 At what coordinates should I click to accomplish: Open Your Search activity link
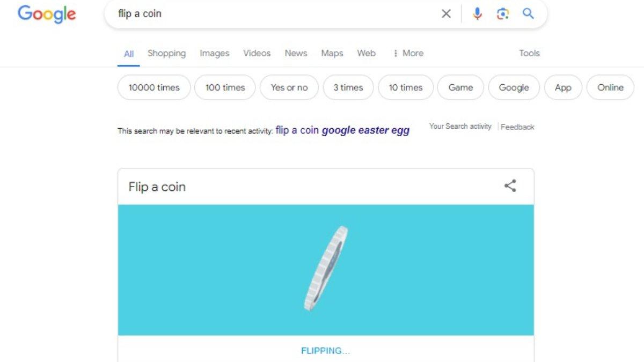(460, 127)
